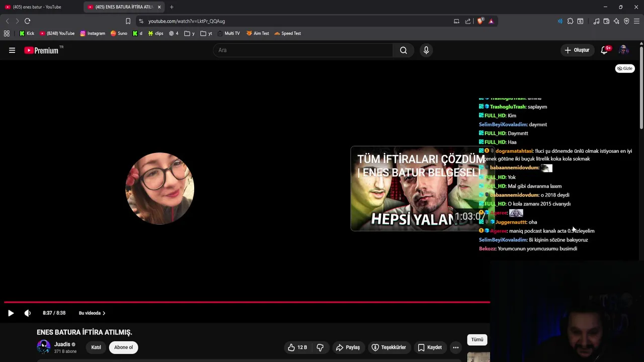
Task: Open a new browser tab
Action: [x=172, y=7]
